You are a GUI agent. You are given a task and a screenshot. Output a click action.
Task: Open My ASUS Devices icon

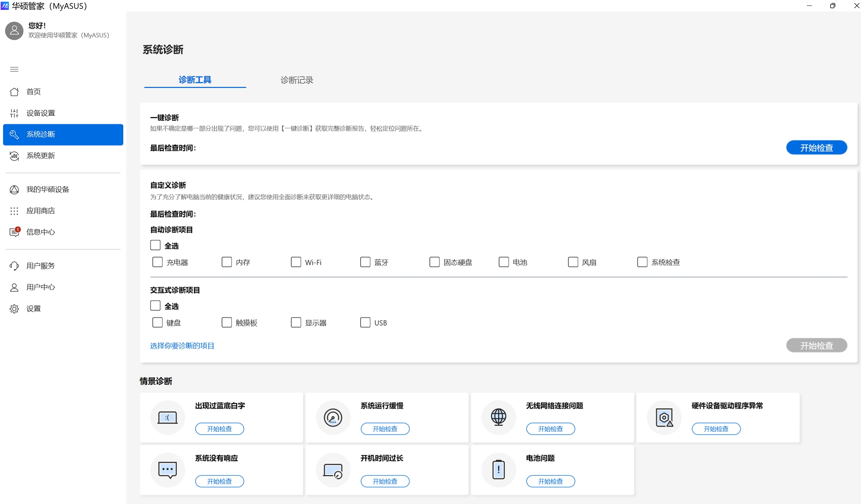pos(14,190)
